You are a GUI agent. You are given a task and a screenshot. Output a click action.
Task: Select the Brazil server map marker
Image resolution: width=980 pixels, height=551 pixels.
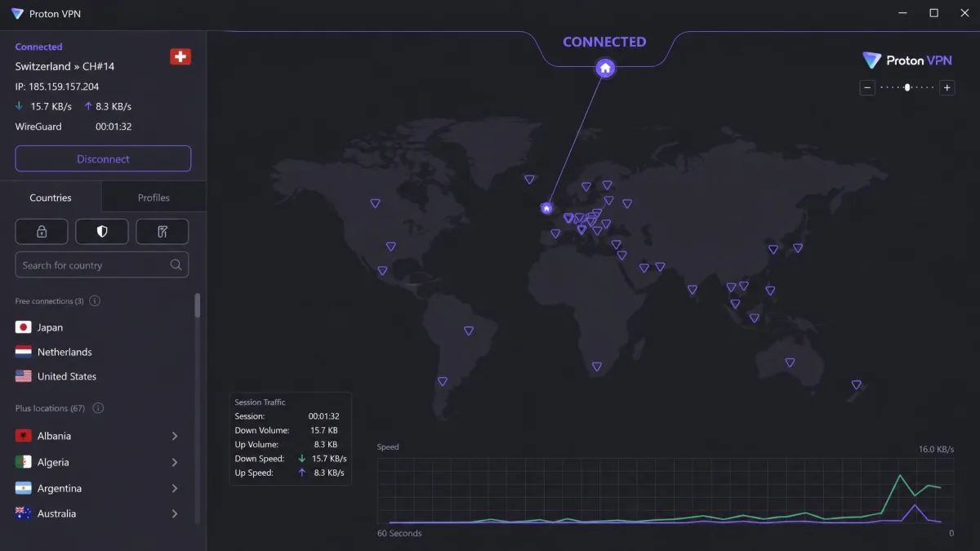pos(469,331)
